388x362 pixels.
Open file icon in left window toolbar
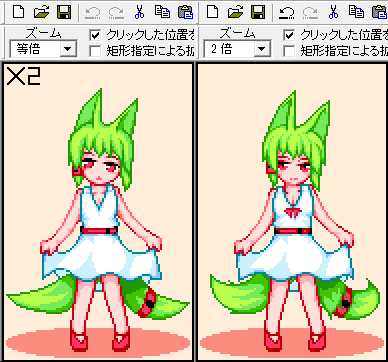click(41, 12)
